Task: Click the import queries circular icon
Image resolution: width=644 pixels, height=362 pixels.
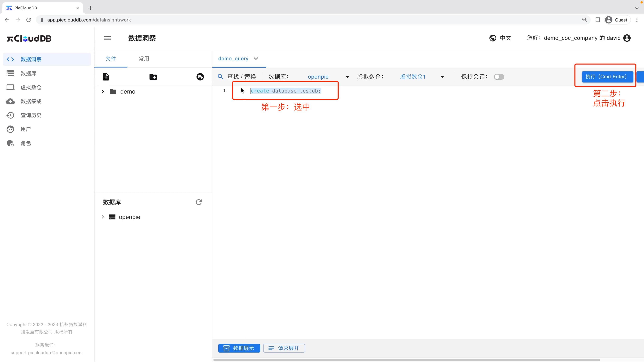Action: pyautogui.click(x=200, y=77)
